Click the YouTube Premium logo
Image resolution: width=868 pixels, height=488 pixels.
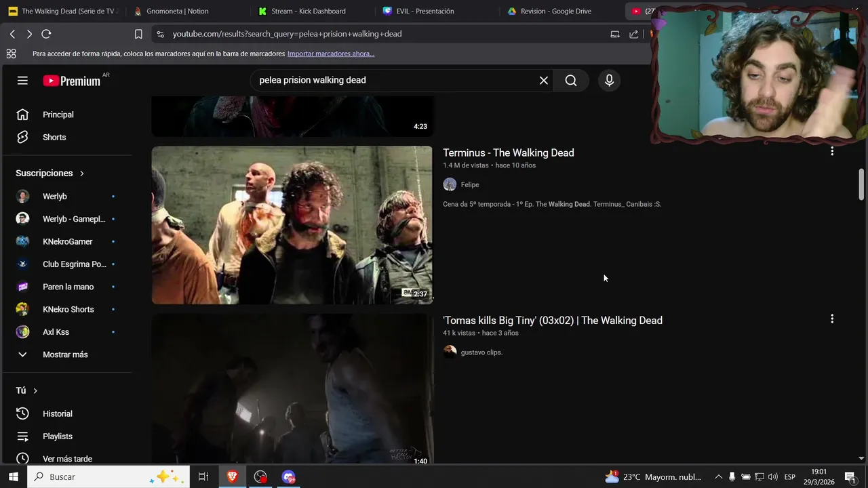72,81
